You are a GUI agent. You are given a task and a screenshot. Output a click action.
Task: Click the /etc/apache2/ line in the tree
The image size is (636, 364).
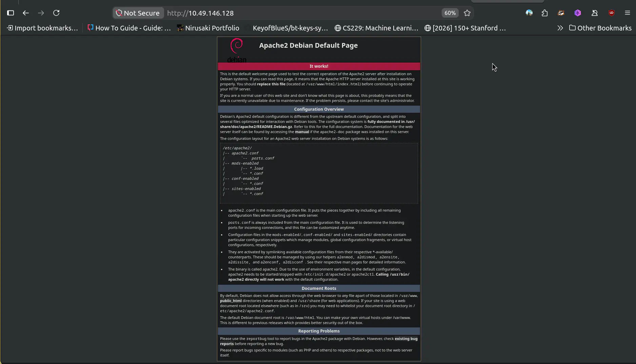coord(237,148)
